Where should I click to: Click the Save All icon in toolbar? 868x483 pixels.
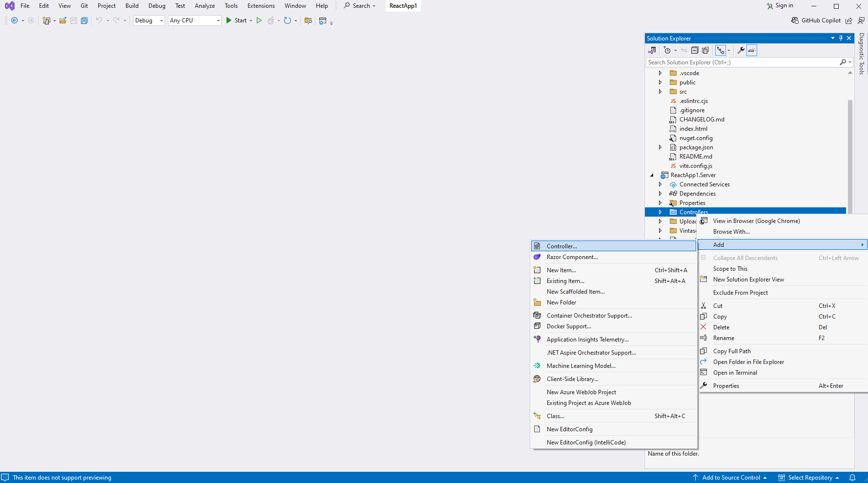pyautogui.click(x=84, y=20)
